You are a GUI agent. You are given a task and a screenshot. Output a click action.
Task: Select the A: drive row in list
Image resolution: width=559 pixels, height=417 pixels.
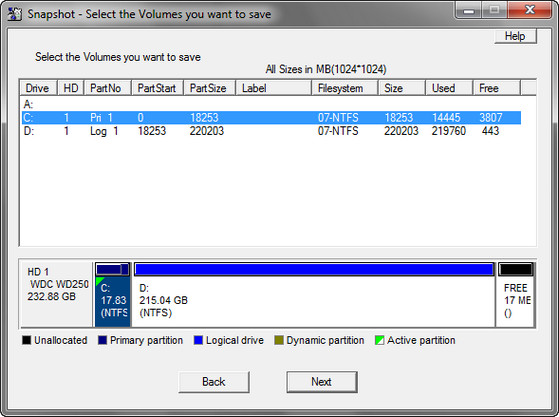click(271, 104)
